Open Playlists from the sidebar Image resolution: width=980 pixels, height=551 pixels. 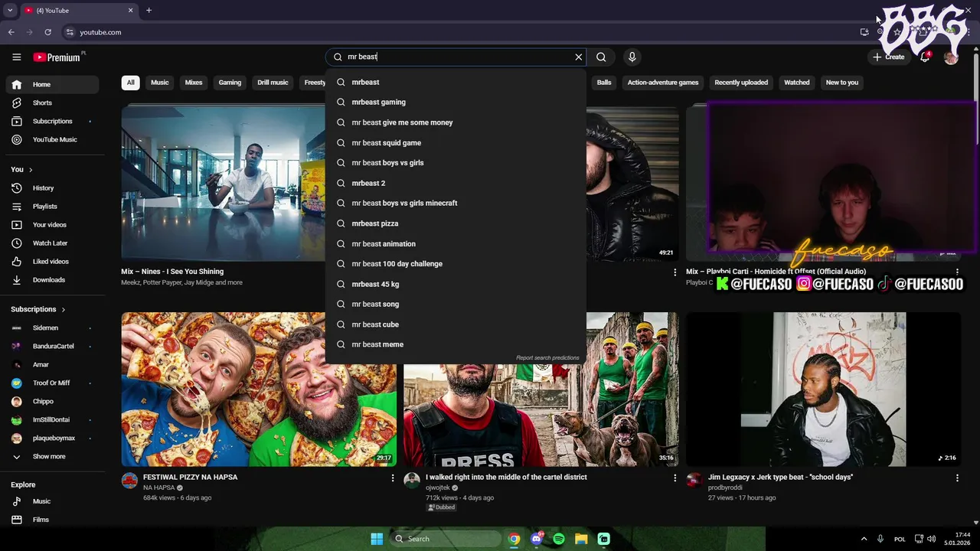coord(53,206)
